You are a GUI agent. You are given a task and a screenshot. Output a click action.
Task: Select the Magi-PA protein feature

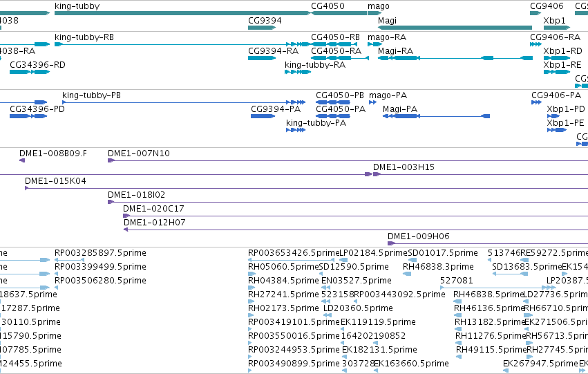436,116
